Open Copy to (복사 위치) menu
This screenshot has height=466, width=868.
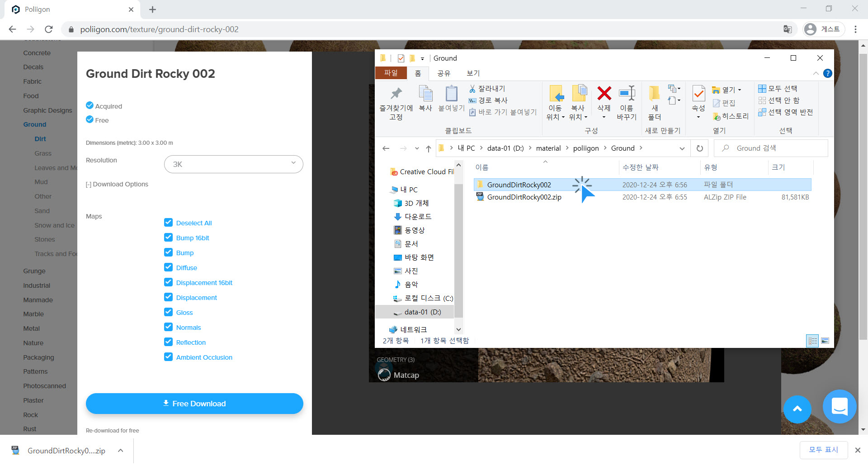(x=578, y=103)
